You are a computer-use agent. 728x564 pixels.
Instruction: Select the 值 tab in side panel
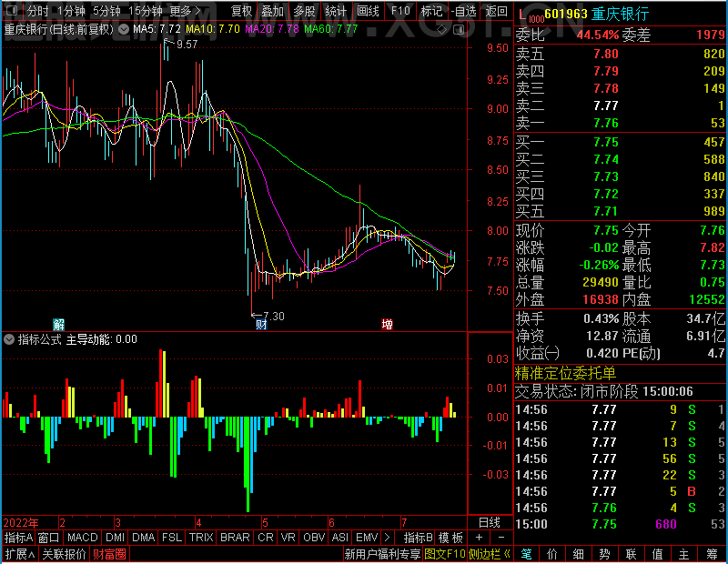point(657,554)
